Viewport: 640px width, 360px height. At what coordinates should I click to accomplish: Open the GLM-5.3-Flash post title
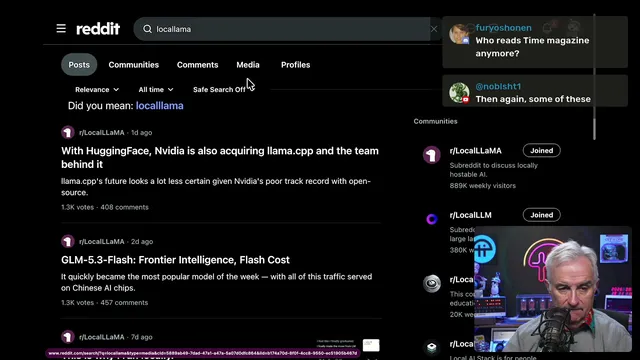(176, 260)
